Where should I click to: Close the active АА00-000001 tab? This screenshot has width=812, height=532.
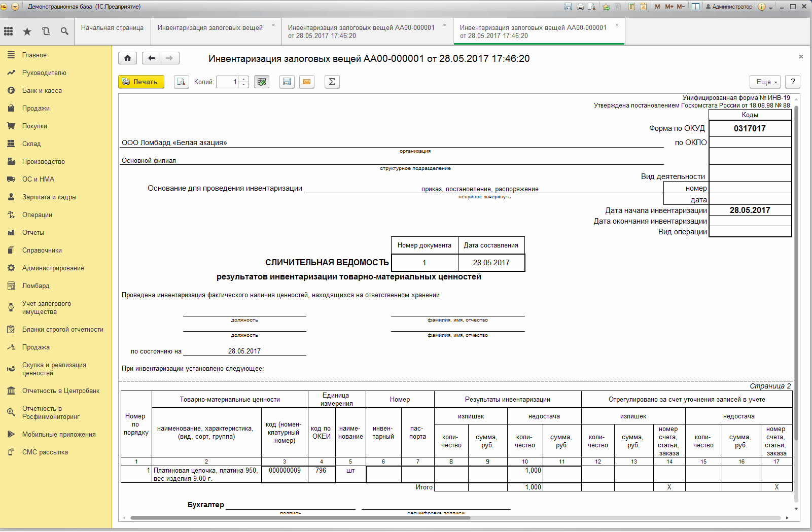[x=617, y=25]
